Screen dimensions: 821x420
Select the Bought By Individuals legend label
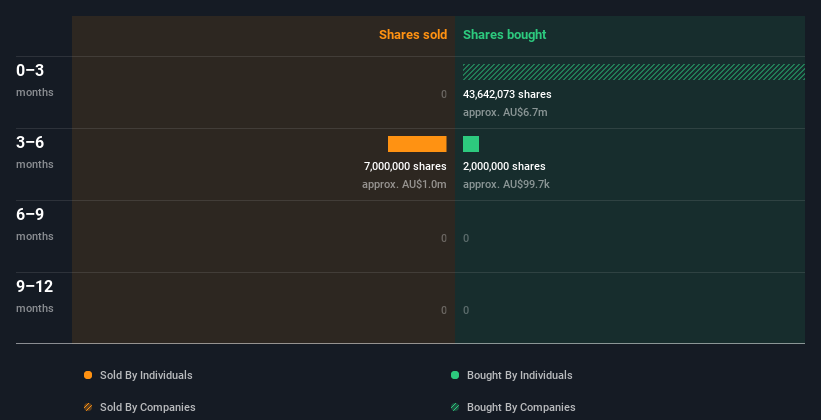[519, 375]
